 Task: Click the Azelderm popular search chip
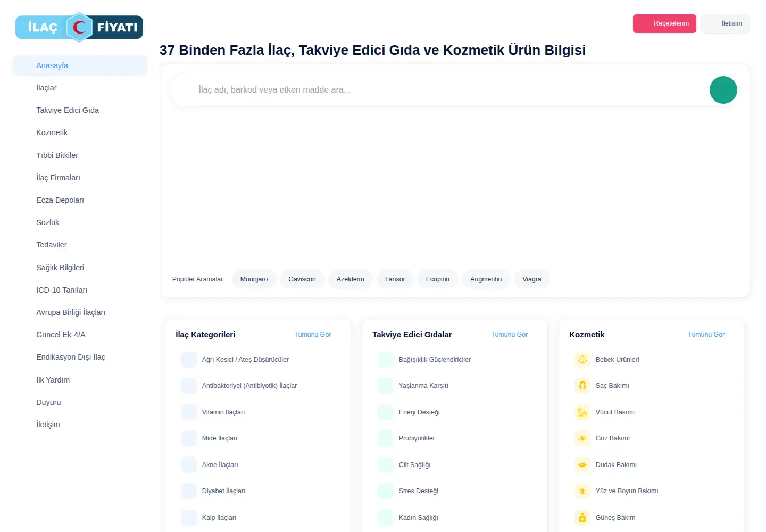pos(351,279)
